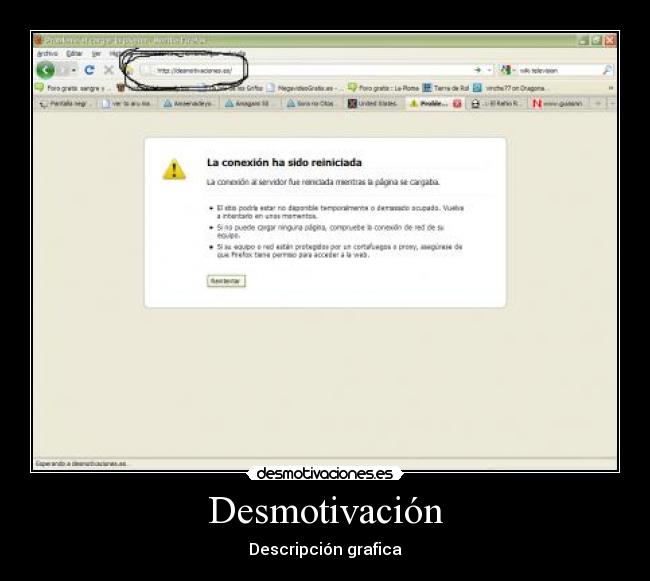The image size is (650, 581).
Task: Click the 'Tierra de Rol' bookmark favicon
Action: coord(427,87)
